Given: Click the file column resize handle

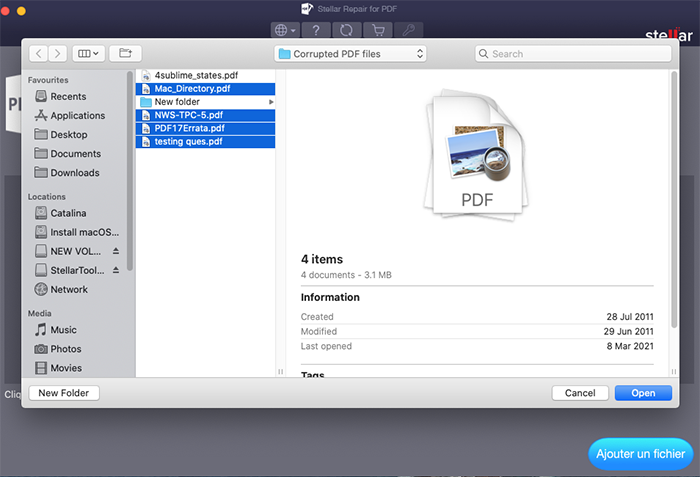Looking at the screenshot, I should pyautogui.click(x=280, y=371).
